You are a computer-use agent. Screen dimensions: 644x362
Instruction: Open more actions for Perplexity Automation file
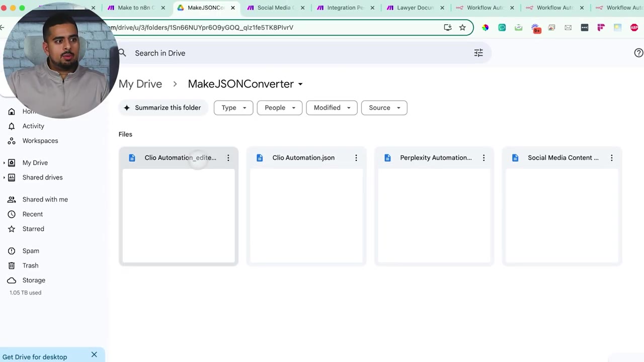(x=484, y=158)
